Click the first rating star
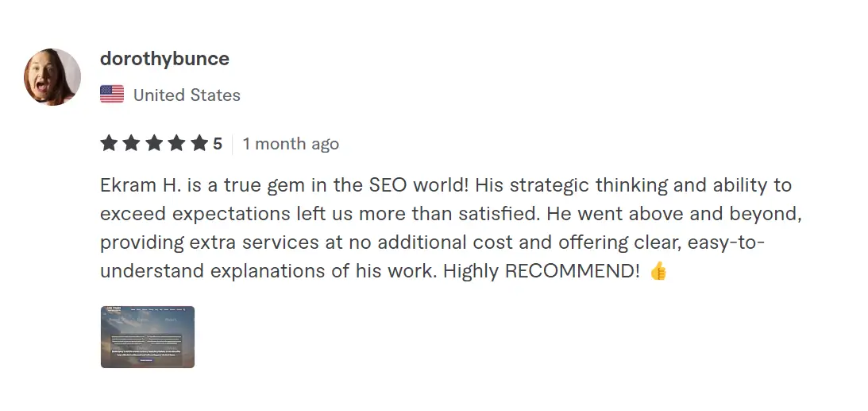 (109, 144)
